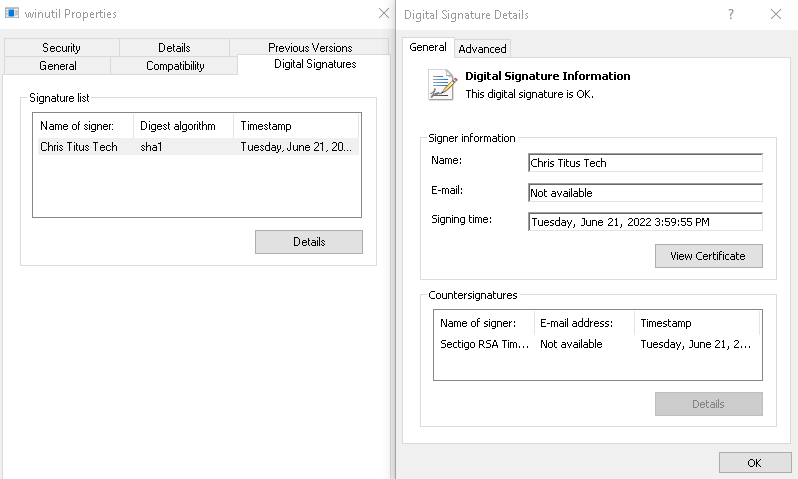
Task: Close the Digital Signature Details dialog
Action: [776, 14]
